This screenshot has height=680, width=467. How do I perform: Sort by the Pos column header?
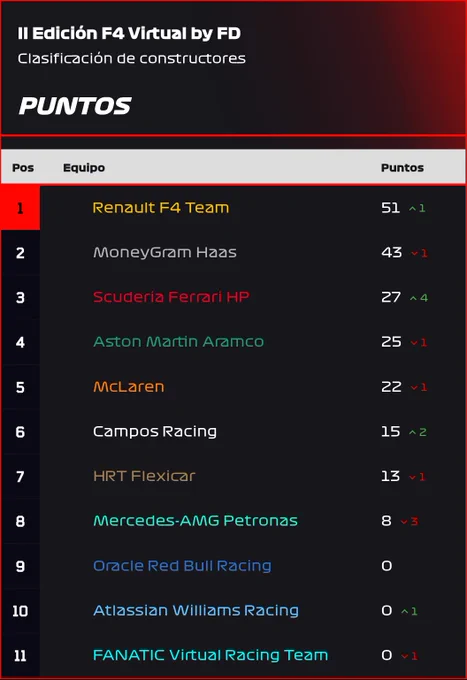[x=23, y=168]
